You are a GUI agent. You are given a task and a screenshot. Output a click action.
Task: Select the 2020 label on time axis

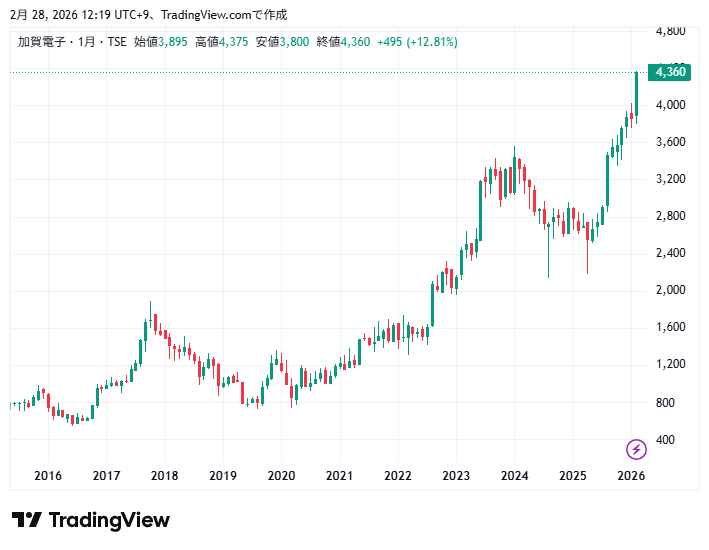pyautogui.click(x=281, y=476)
